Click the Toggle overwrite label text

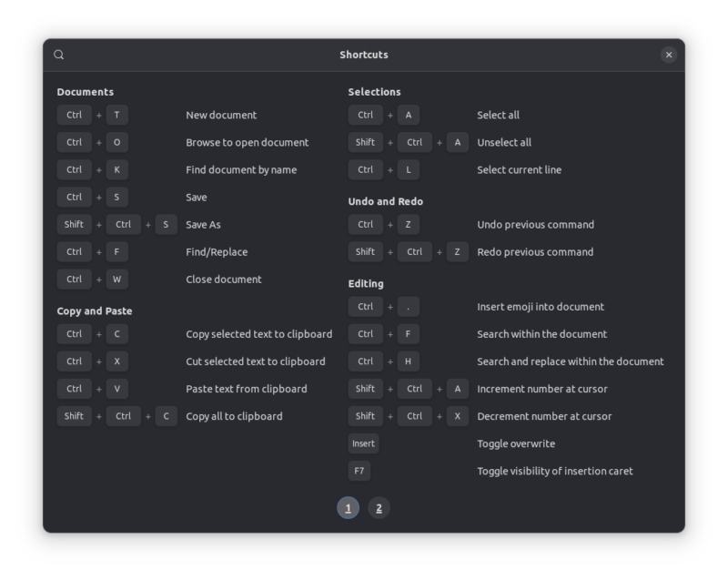tap(516, 443)
